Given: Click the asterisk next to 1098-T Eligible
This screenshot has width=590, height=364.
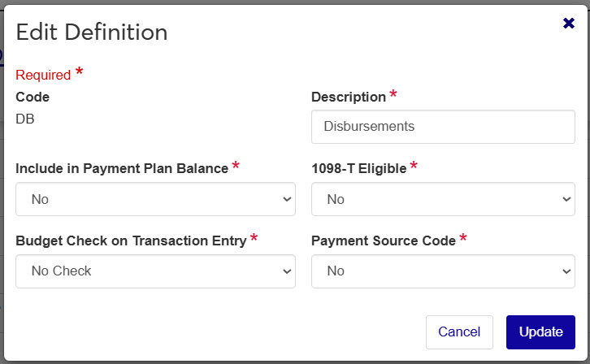Looking at the screenshot, I should click(x=414, y=167).
